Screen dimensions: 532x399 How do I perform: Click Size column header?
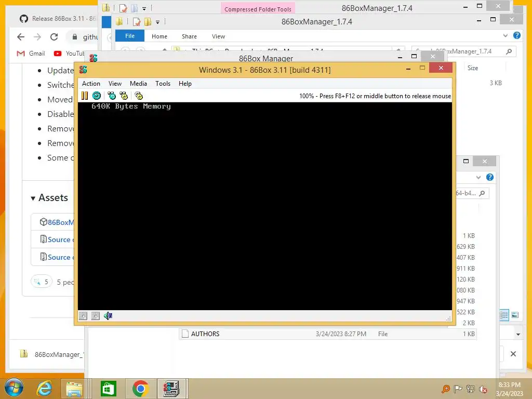click(x=473, y=68)
